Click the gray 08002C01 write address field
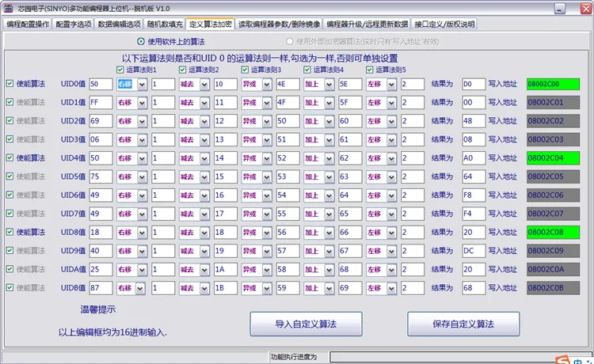The height and width of the screenshot is (364, 594). 553,103
